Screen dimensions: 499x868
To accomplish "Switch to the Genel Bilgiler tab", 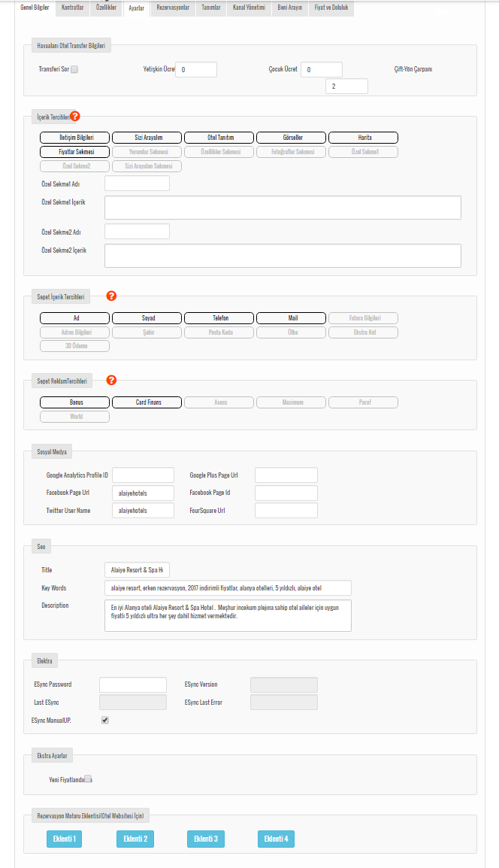I will [35, 8].
